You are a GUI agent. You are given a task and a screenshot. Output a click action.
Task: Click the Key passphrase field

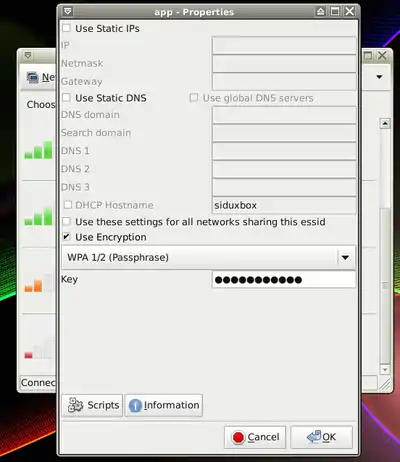coord(284,279)
